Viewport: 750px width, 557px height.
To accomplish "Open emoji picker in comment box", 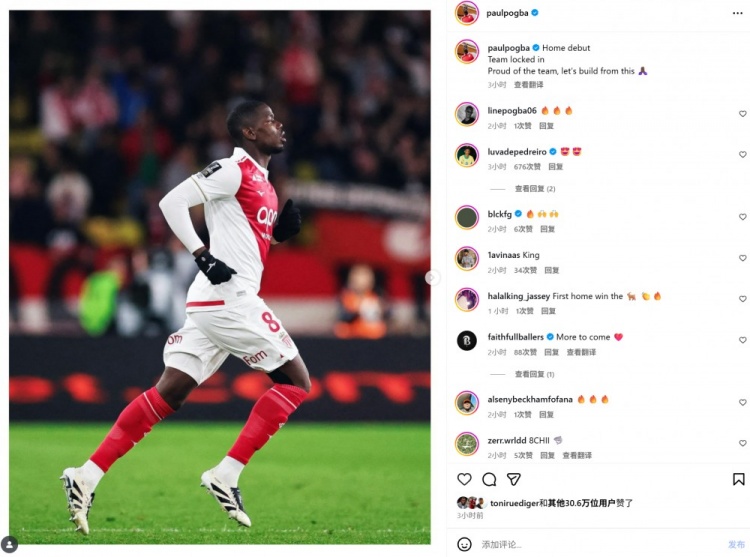I will (x=464, y=544).
